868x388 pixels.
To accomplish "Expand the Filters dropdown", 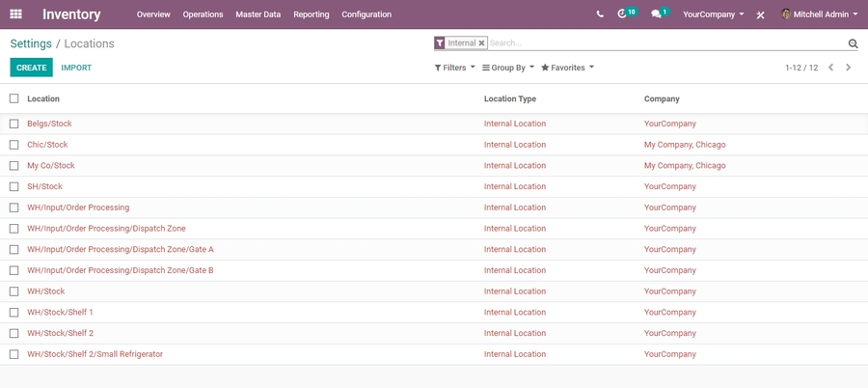I will click(455, 68).
